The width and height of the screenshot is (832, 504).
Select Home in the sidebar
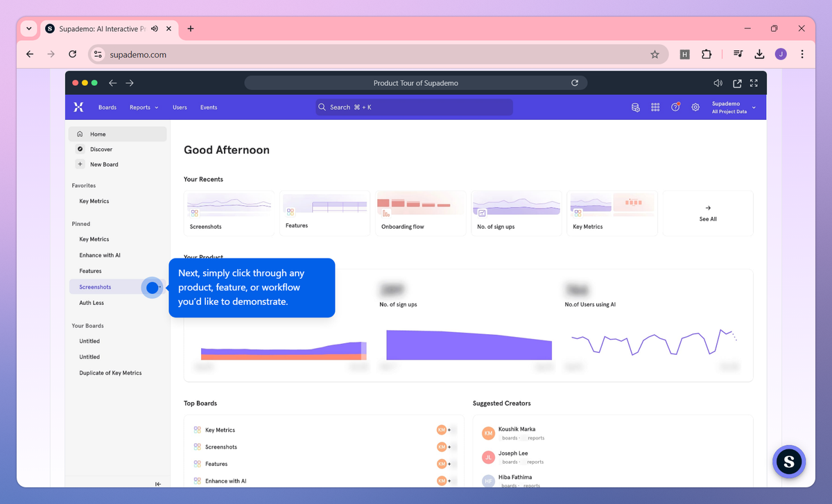(x=117, y=134)
